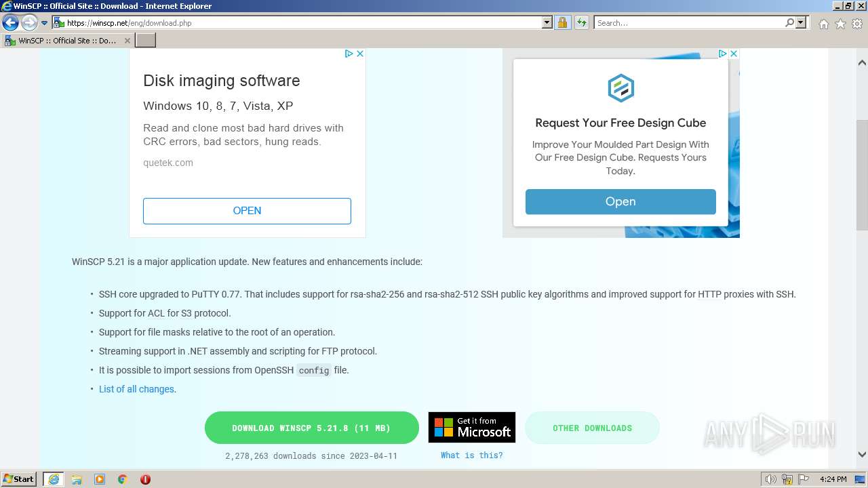Open the What is this? link

click(x=472, y=455)
